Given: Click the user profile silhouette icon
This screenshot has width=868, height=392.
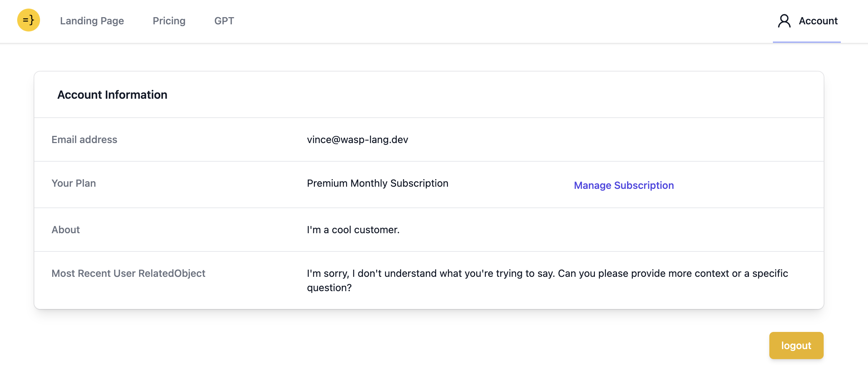Looking at the screenshot, I should pos(784,21).
